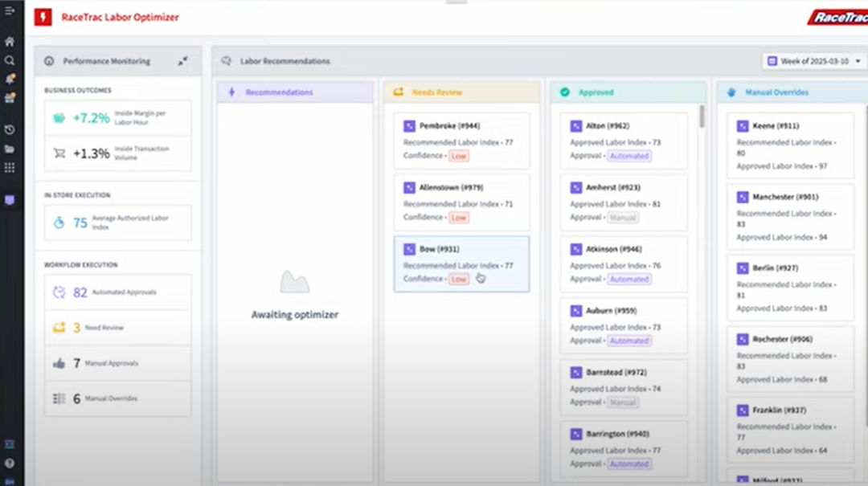Screen dimensions: 868x486
Task: Click the Approved column scrollbar
Action: [702, 116]
